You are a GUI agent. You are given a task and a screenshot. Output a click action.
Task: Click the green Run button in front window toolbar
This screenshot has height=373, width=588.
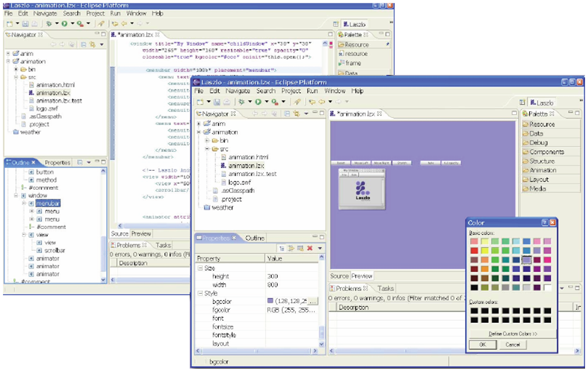(257, 103)
